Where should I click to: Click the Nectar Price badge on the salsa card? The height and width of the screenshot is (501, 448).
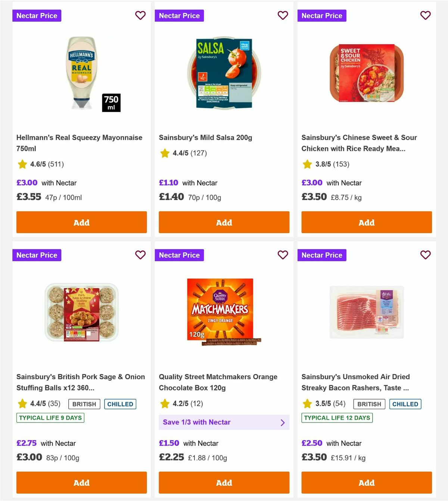(x=179, y=15)
